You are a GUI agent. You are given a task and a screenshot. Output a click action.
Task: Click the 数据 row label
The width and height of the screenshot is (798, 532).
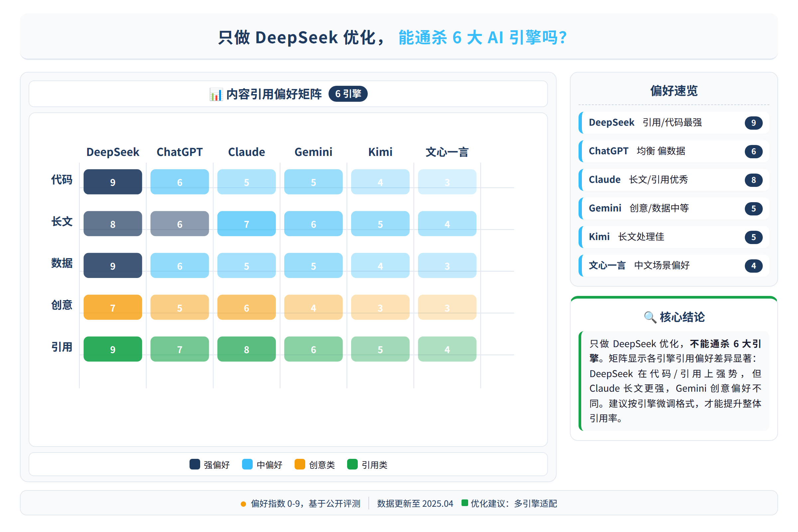(62, 263)
